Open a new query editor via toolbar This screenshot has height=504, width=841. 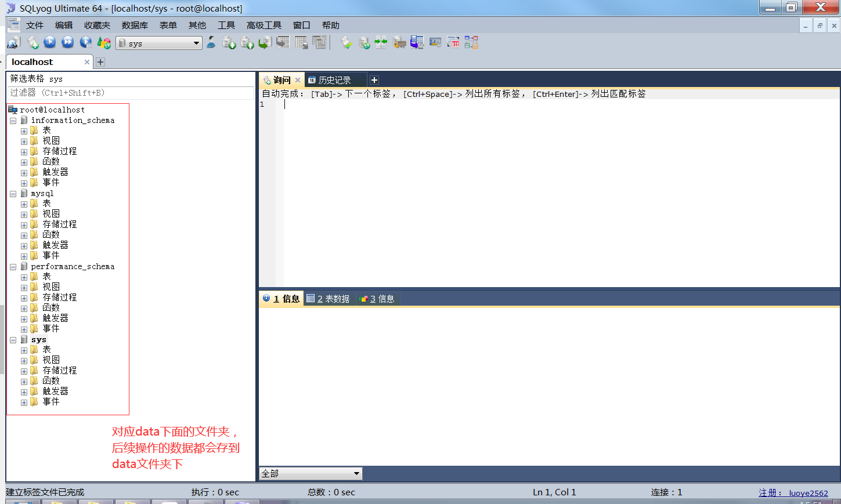point(33,42)
